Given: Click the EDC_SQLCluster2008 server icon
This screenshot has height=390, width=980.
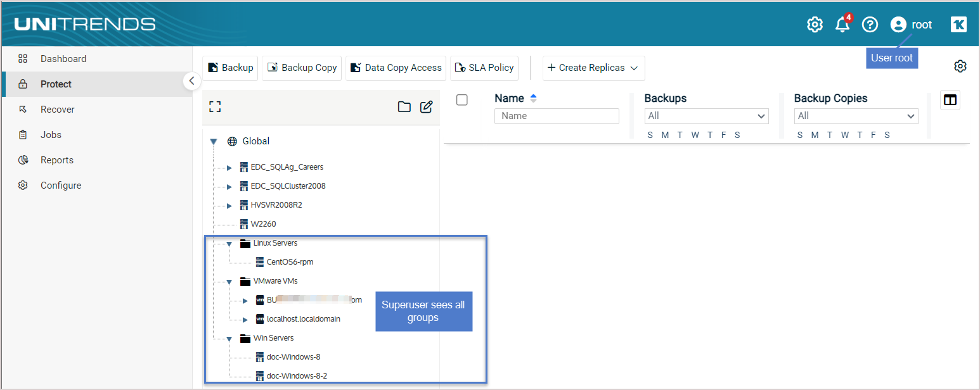Looking at the screenshot, I should pos(245,186).
